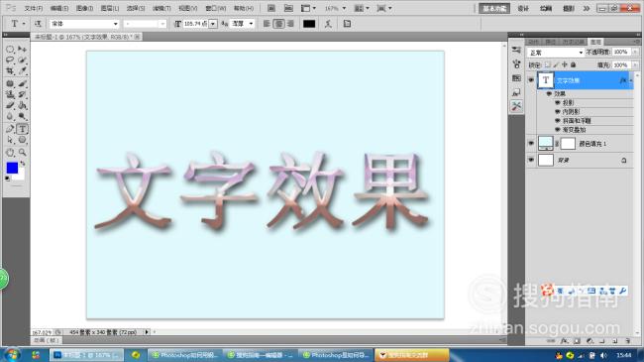Toggle lock transparent pixels
Image resolution: width=644 pixels, height=362 pixels.
point(548,65)
